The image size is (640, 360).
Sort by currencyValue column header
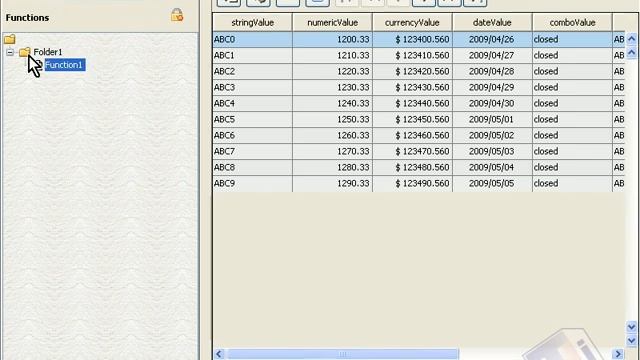pyautogui.click(x=412, y=23)
